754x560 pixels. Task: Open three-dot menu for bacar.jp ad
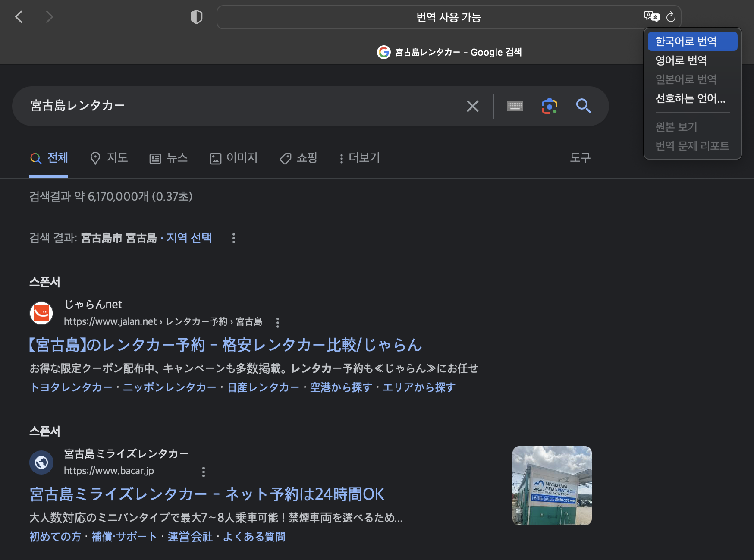204,472
